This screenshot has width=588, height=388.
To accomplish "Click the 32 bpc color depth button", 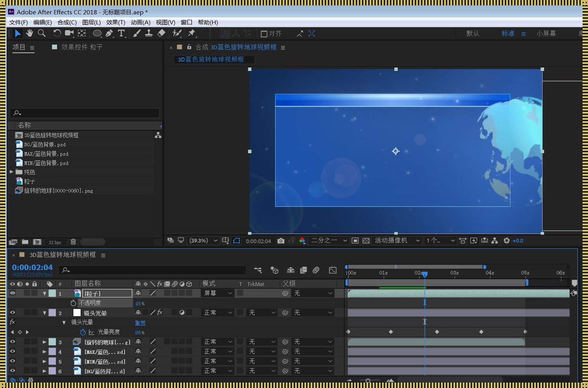I will (55, 242).
